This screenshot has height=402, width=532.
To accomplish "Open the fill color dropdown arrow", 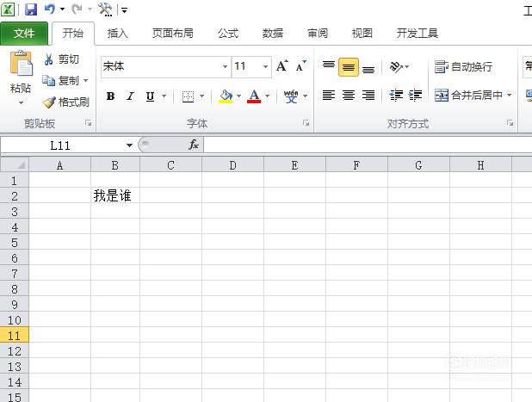I will pyautogui.click(x=238, y=96).
